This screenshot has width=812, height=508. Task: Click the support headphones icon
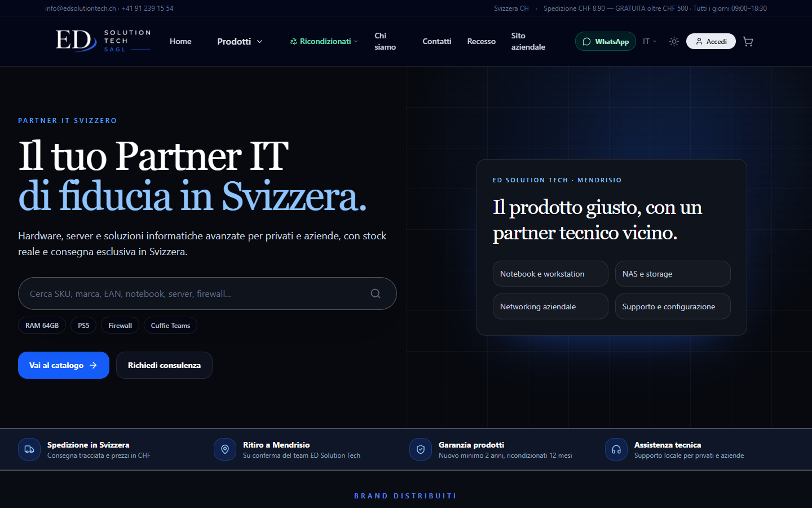tap(616, 449)
